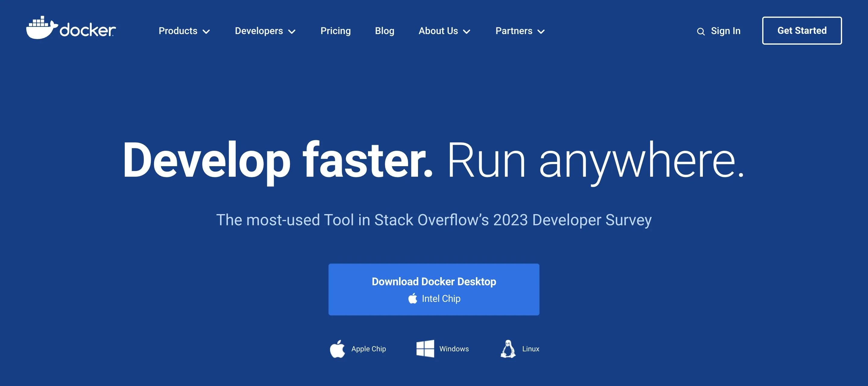Click the Windows download link
This screenshot has height=386, width=868.
(442, 349)
